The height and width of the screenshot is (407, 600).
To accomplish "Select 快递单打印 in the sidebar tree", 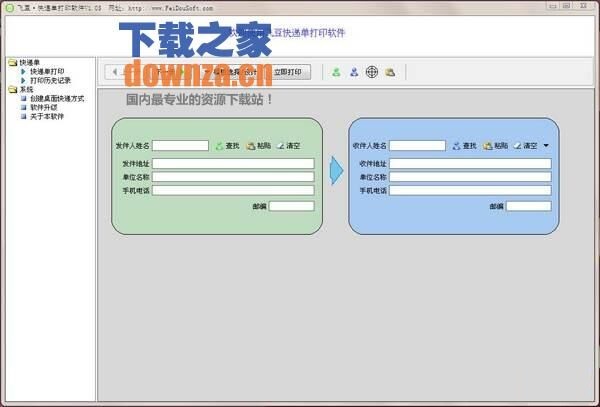I will coord(47,72).
